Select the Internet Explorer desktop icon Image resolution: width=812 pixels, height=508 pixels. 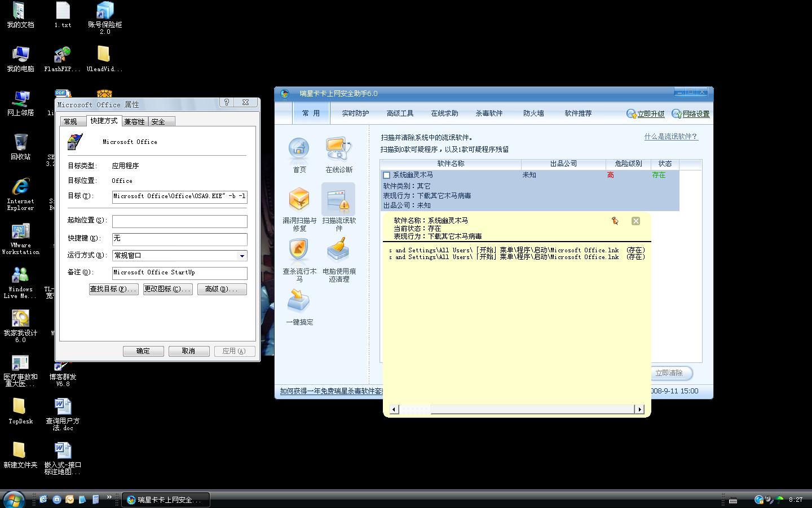tap(20, 194)
